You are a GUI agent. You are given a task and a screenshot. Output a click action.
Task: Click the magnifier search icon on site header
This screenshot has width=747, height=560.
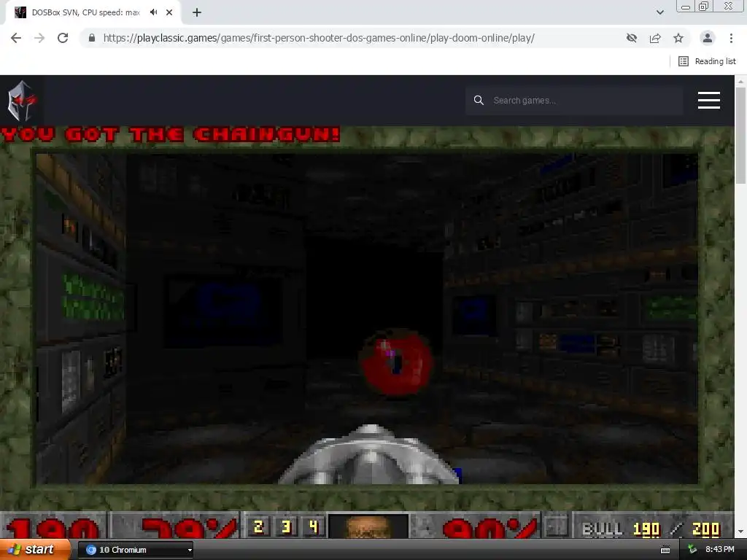479,101
